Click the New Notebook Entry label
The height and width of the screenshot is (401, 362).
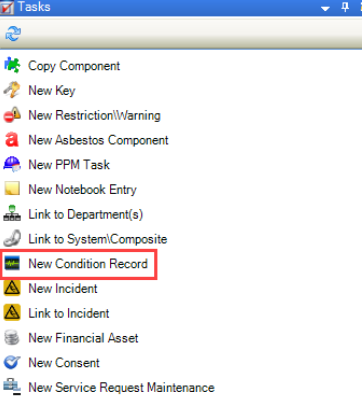click(x=82, y=189)
